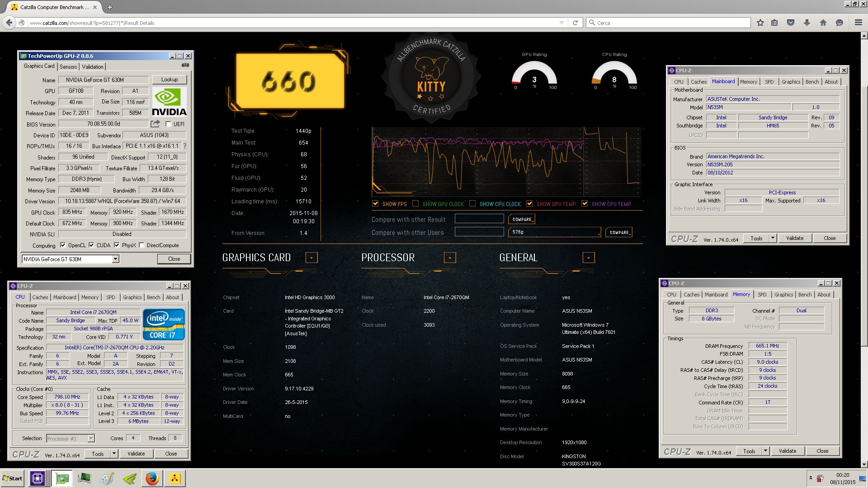Click Validate in the Mainboard CPU-Z window
The image size is (868, 488).
click(795, 238)
